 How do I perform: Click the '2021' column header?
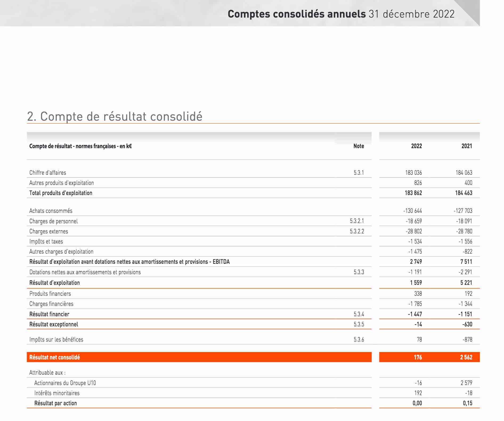pos(467,146)
